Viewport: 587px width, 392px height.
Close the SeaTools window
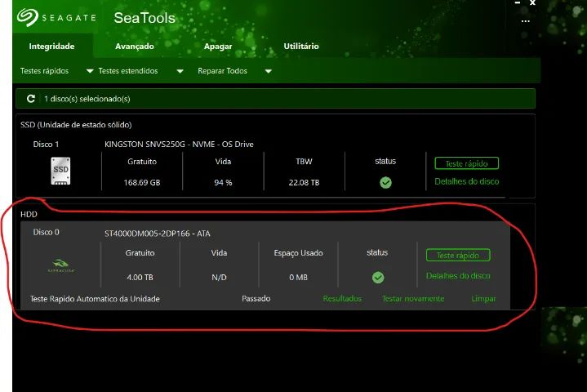tap(532, 2)
